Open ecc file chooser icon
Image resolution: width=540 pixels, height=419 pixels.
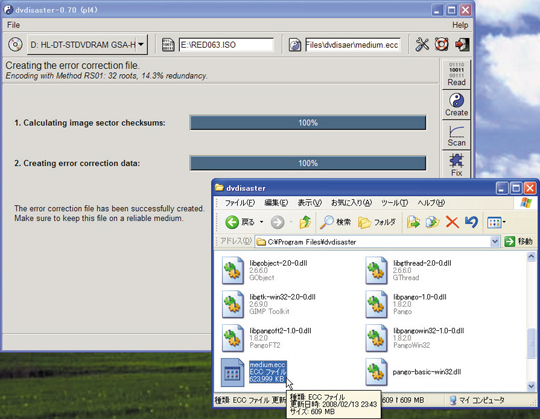click(x=295, y=45)
